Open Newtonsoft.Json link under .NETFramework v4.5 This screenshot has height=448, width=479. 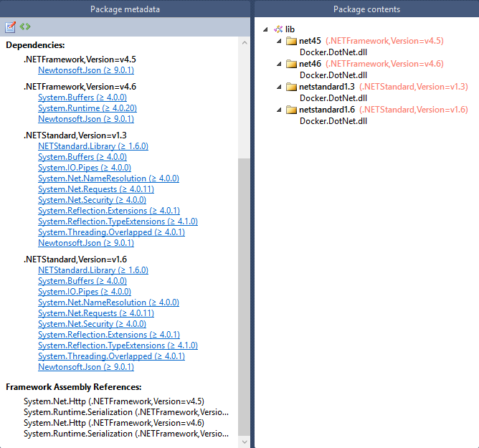[86, 70]
